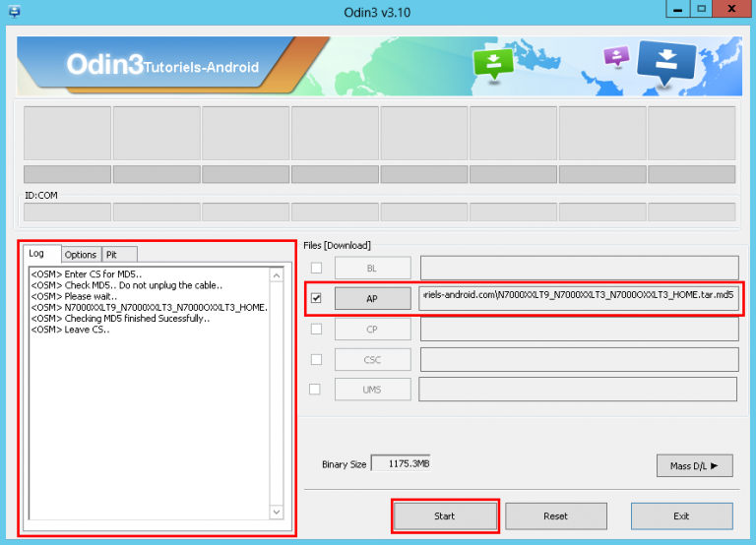Enable the UMS file checkbox
The width and height of the screenshot is (756, 545).
[314, 389]
